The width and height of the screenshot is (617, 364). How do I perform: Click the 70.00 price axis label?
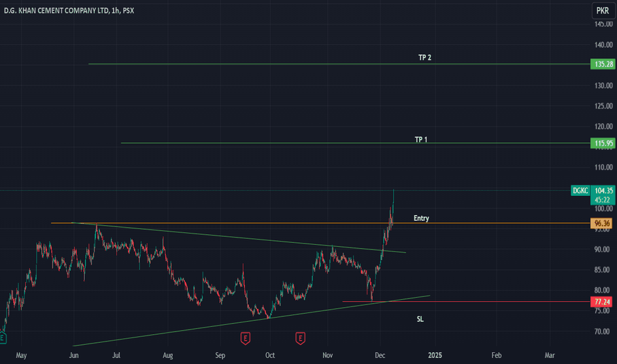[603, 332]
